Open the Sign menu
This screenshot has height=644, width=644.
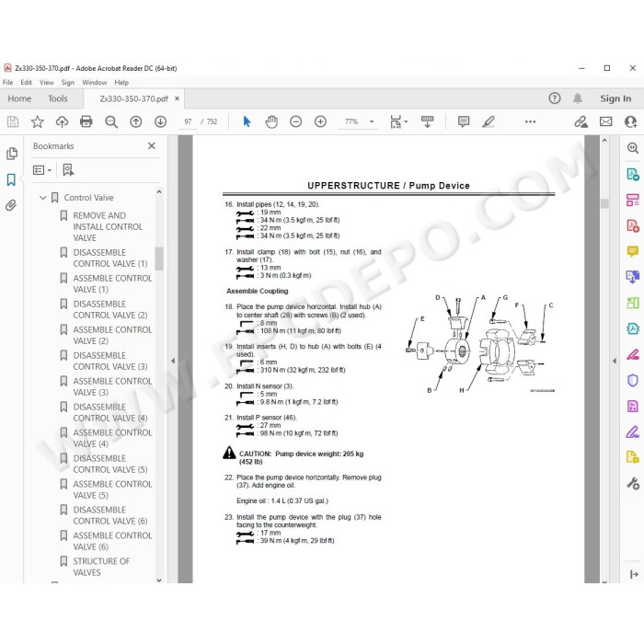(68, 82)
